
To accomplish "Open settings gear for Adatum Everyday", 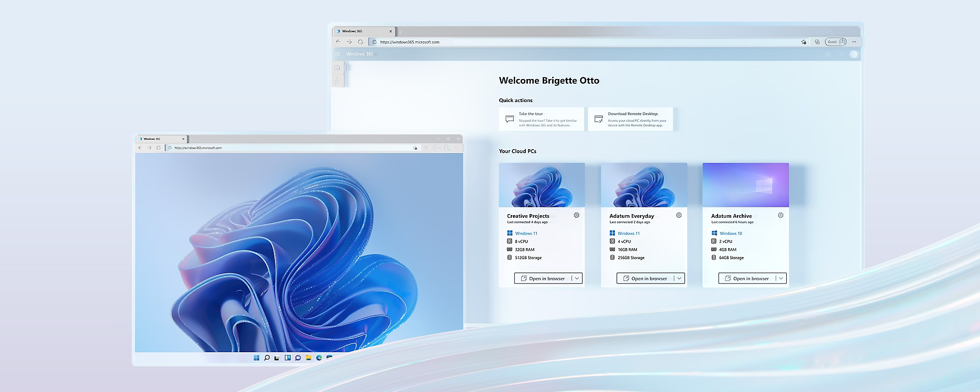I will pos(679,215).
